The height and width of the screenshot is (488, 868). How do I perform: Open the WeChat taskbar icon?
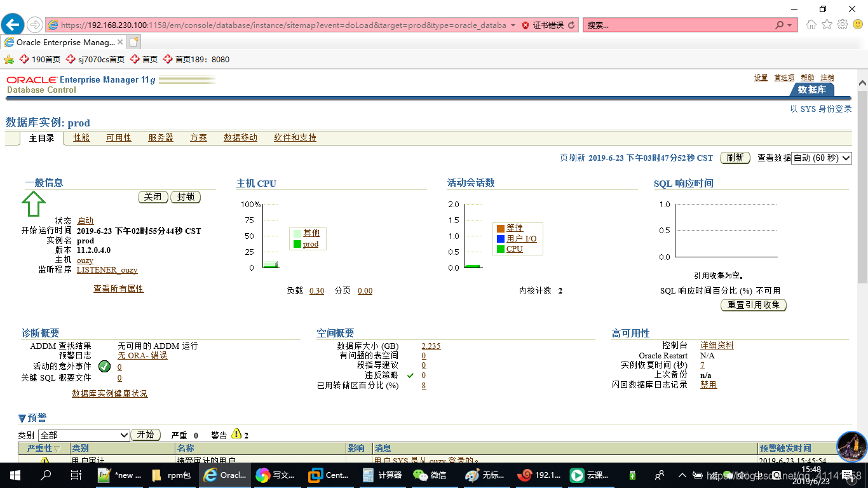(430, 475)
